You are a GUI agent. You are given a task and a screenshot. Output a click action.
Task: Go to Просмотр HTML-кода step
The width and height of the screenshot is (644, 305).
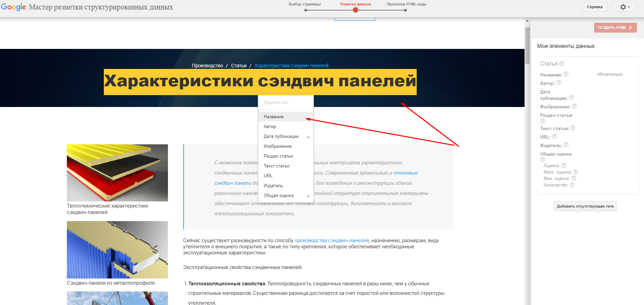pos(406,4)
